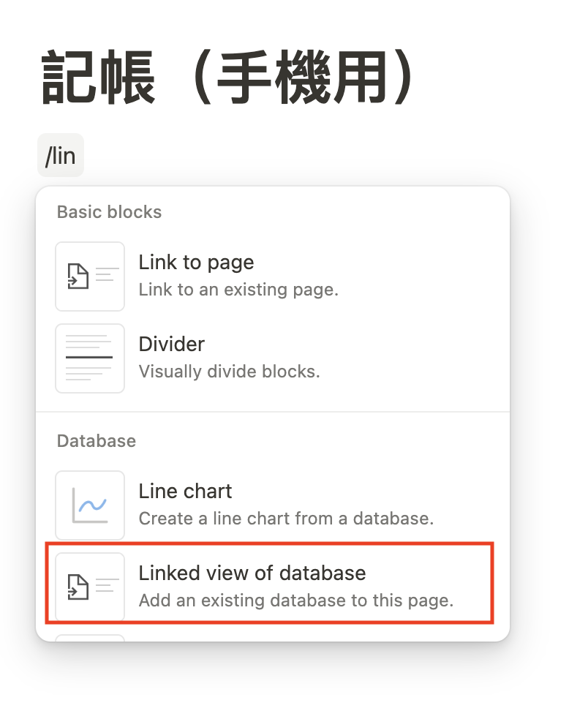This screenshot has height=711, width=588.
Task: Click the partially visible icon at menu bottom
Action: pyautogui.click(x=90, y=637)
